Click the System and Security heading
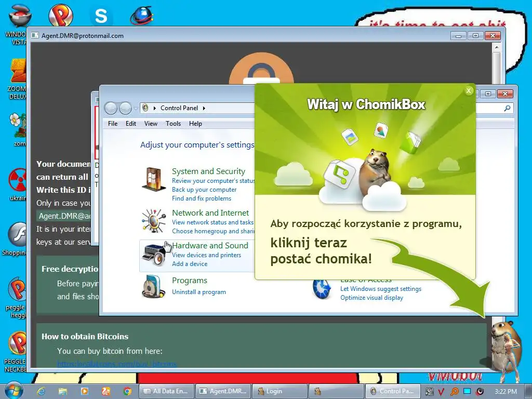Screen dimensions: 532x399 pos(208,171)
